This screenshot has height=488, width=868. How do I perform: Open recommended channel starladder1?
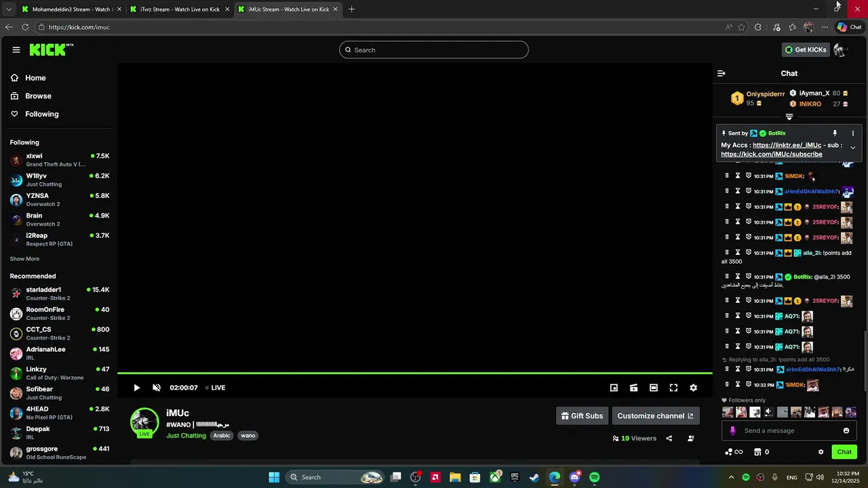click(x=59, y=293)
